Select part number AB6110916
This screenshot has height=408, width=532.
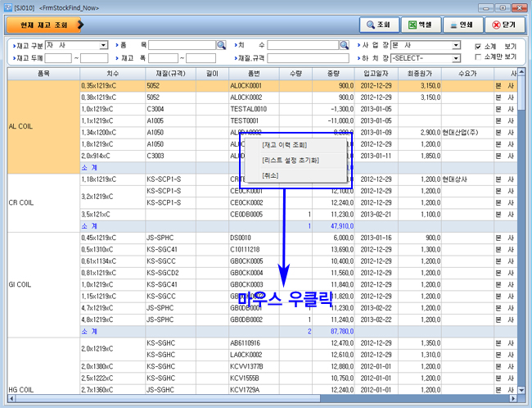click(x=254, y=343)
